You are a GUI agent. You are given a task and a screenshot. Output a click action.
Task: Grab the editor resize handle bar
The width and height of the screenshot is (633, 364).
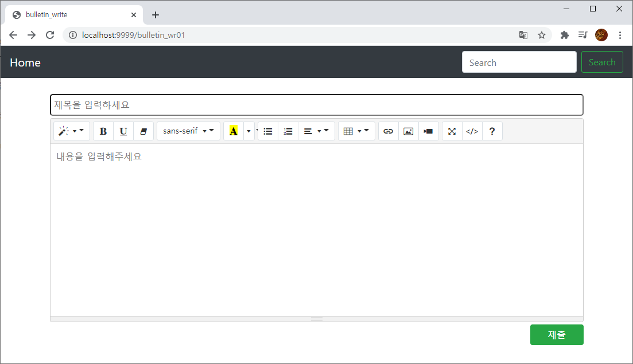[x=317, y=319]
